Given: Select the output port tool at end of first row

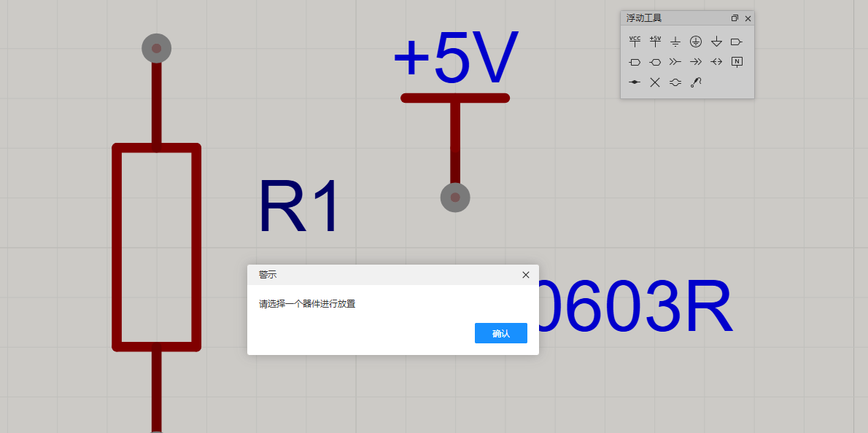Looking at the screenshot, I should click(x=737, y=42).
